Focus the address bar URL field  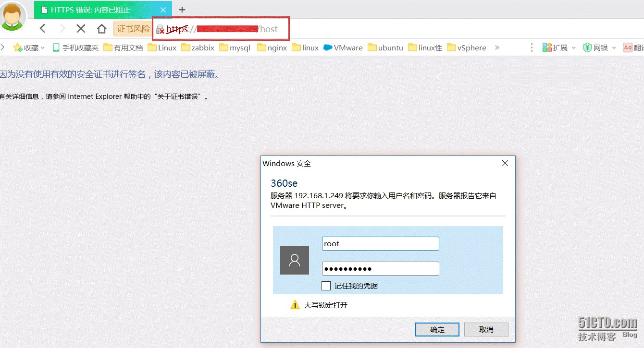pos(222,29)
